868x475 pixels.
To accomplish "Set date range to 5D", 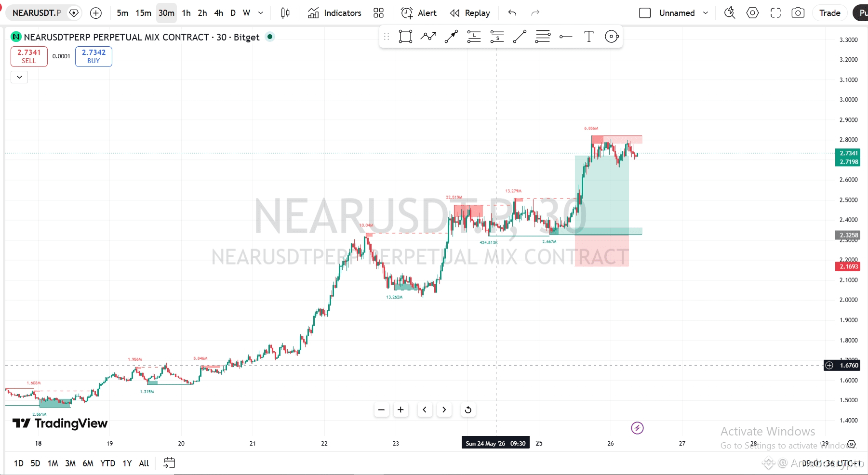I will pos(35,463).
